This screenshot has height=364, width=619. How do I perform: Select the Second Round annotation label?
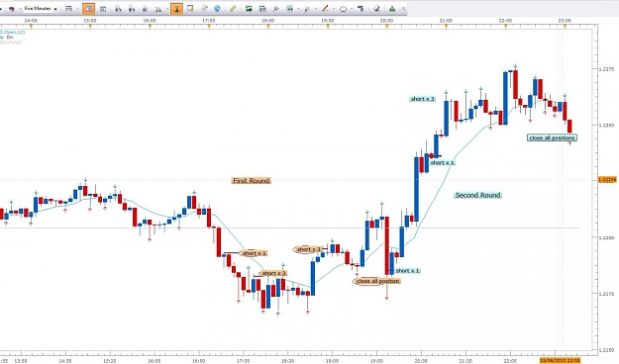point(477,195)
